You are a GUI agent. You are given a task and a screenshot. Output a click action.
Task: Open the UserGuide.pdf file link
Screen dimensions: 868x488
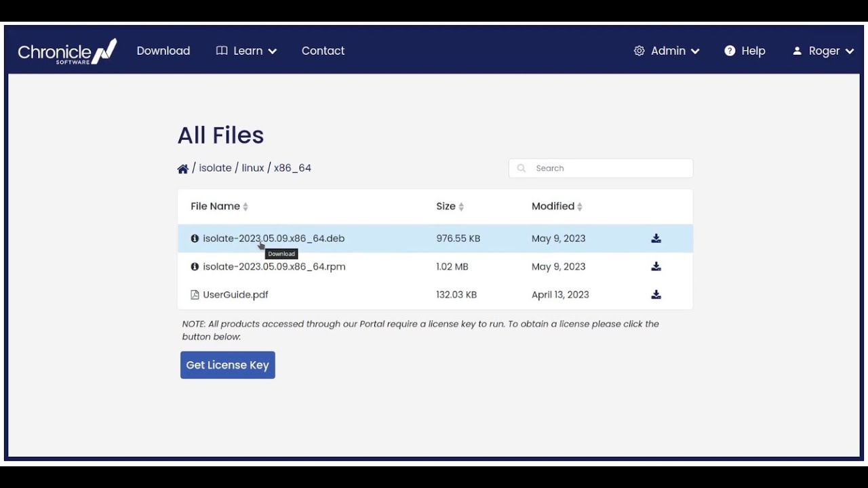tap(235, 295)
